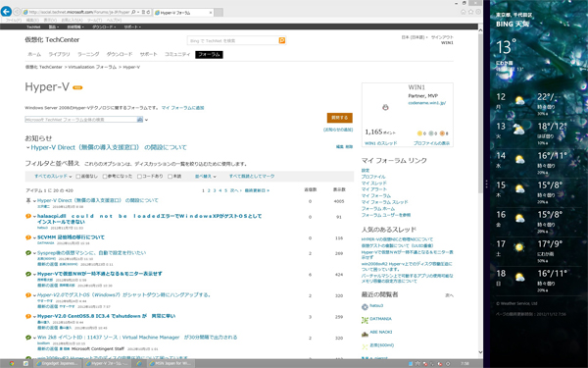Click すべて既読としてマーク link
Image resolution: width=588 pixels, height=368 pixels.
pos(252,176)
